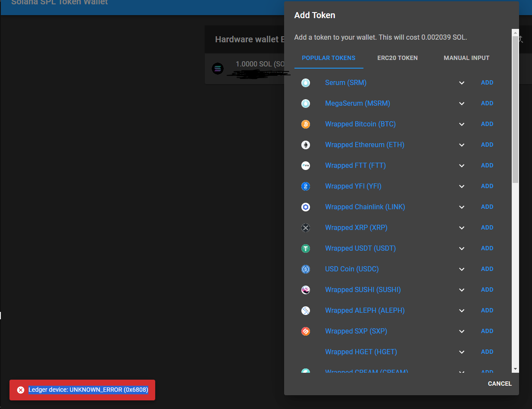This screenshot has height=409, width=532.
Task: Expand USD Coin (USDC) details chevron
Action: pyautogui.click(x=462, y=269)
